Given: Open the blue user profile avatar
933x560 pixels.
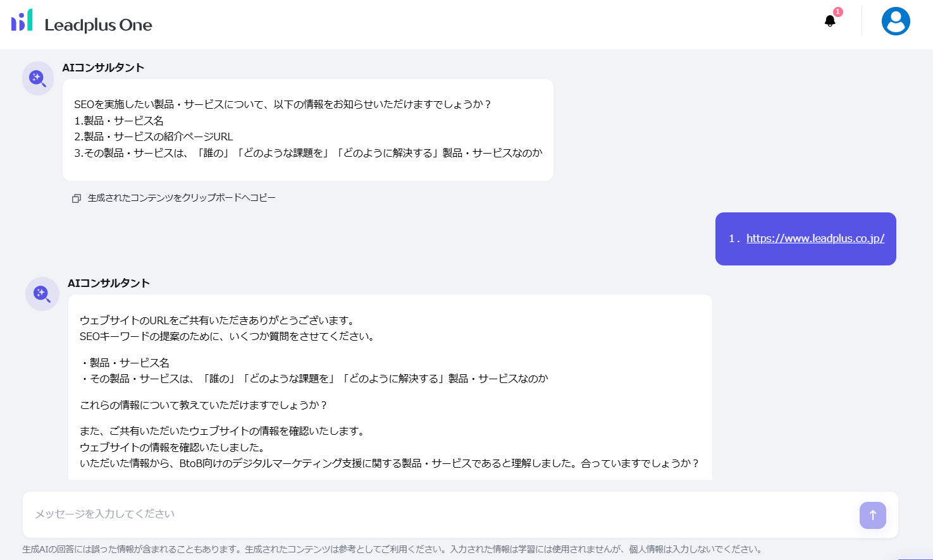Looking at the screenshot, I should click(x=896, y=20).
